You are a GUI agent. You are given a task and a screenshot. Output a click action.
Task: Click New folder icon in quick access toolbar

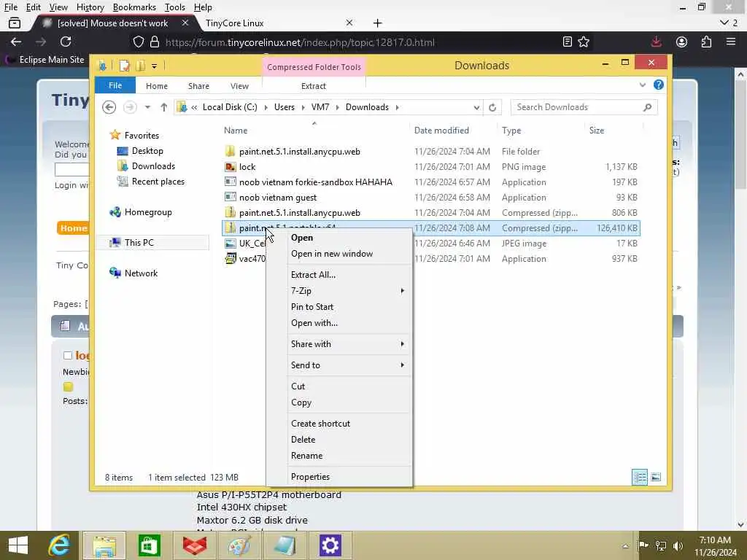coord(140,66)
